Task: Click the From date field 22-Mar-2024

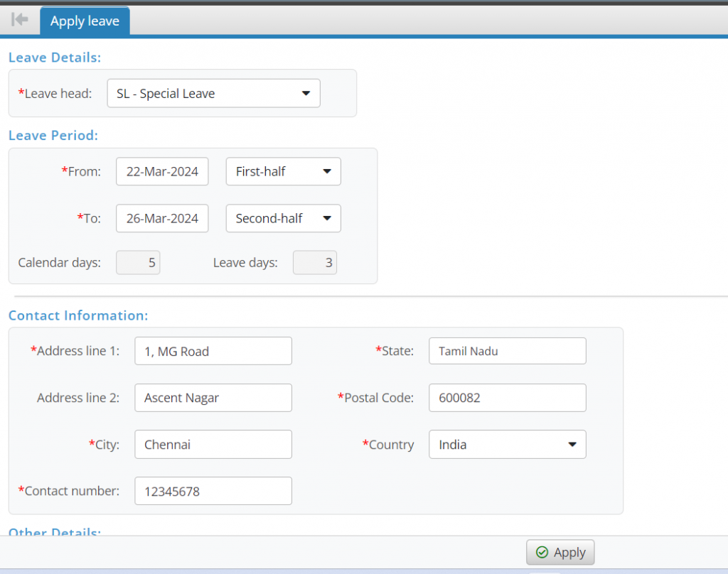Action: (x=162, y=171)
